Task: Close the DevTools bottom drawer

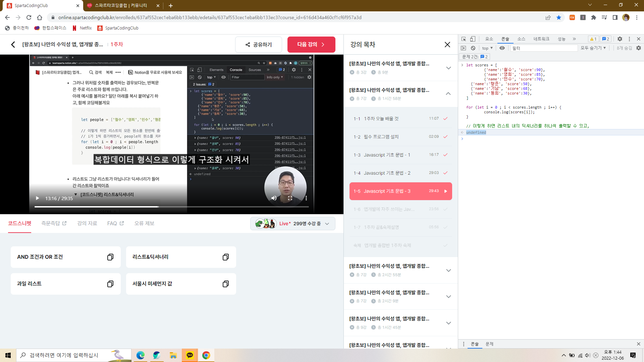Action: (x=639, y=344)
